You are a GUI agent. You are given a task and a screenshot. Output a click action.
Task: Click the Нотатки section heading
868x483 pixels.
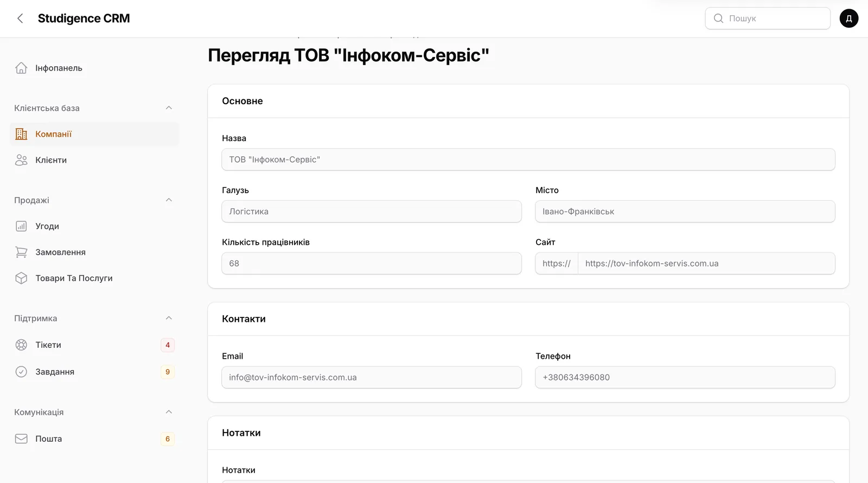click(x=241, y=433)
